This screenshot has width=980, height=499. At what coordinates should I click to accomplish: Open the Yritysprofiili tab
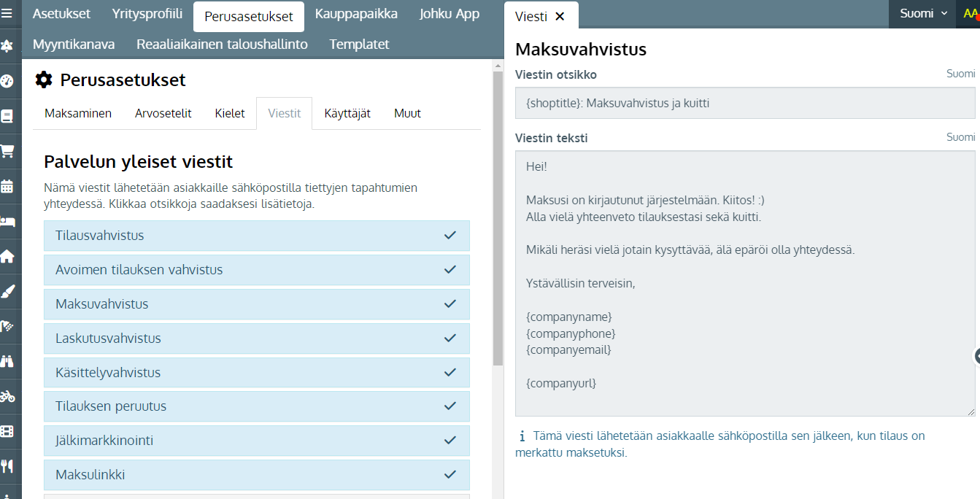pyautogui.click(x=147, y=14)
